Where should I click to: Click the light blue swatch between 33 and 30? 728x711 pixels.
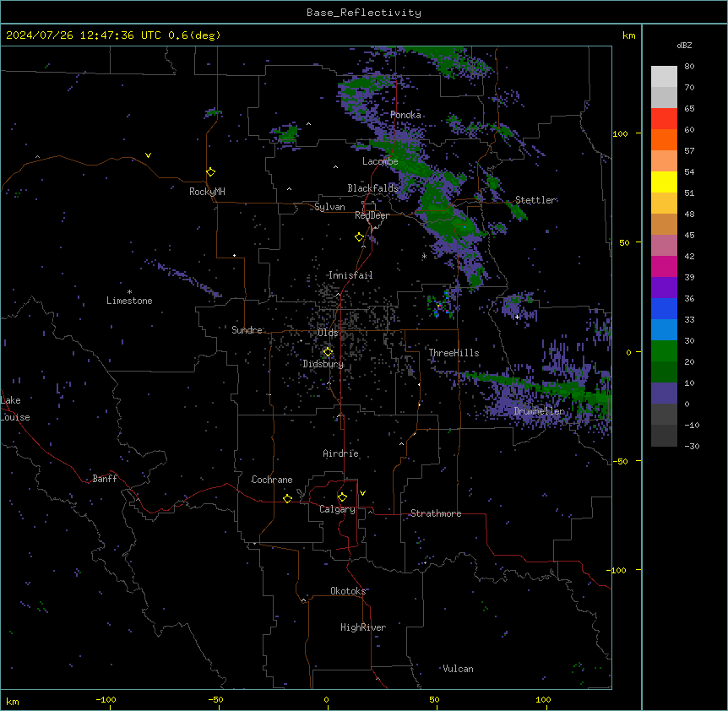[x=664, y=330]
